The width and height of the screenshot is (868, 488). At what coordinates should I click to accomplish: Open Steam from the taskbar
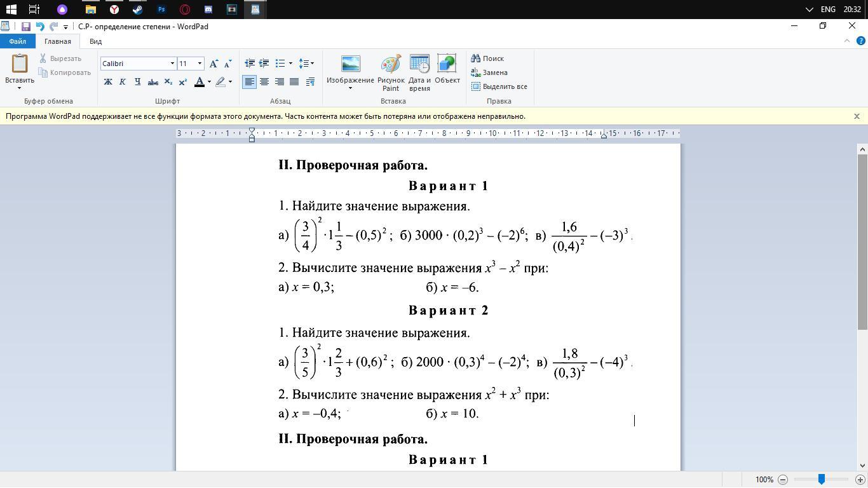point(137,10)
